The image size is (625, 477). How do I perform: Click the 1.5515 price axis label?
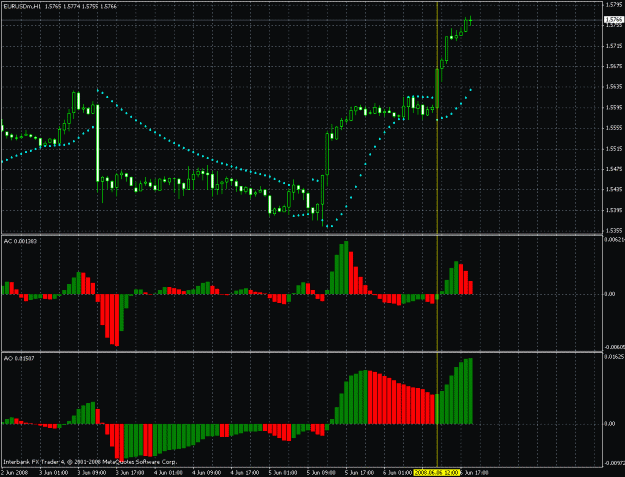click(614, 149)
